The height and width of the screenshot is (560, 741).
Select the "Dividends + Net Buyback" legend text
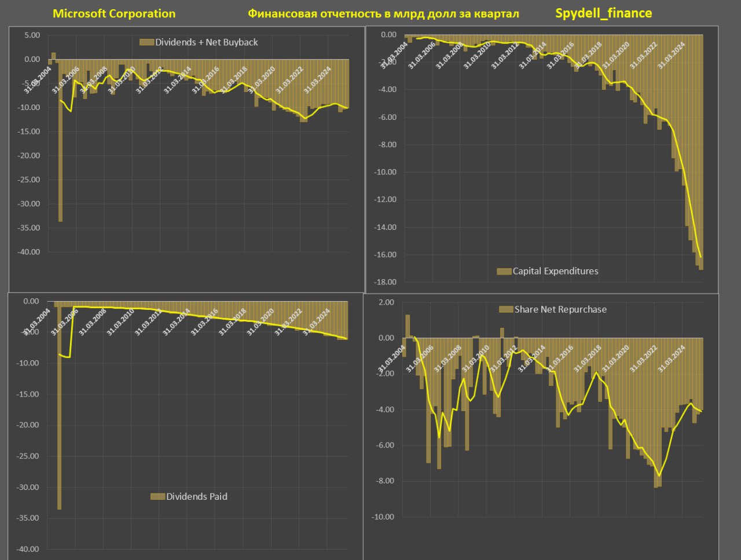[x=207, y=42]
